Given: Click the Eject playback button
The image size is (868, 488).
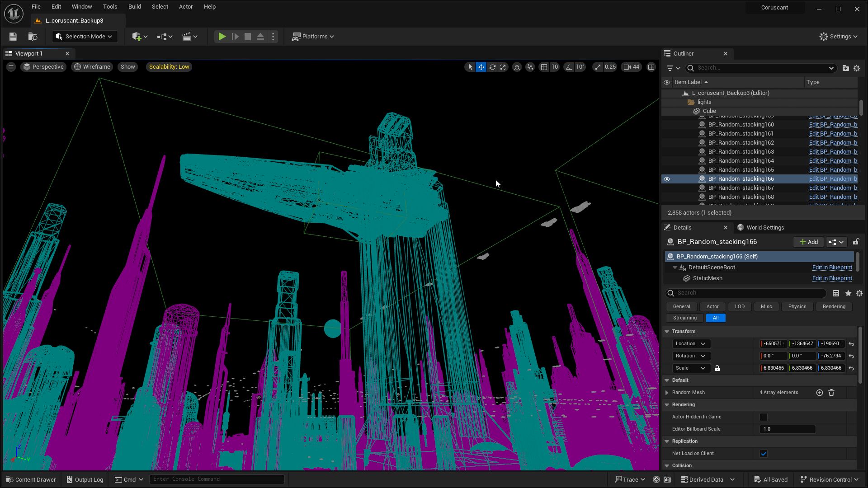Looking at the screenshot, I should tap(260, 37).
